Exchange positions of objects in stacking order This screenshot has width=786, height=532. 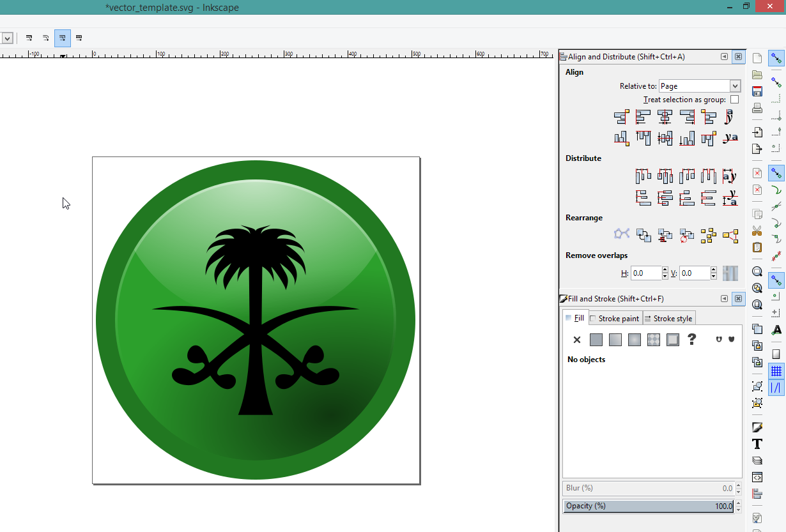665,235
